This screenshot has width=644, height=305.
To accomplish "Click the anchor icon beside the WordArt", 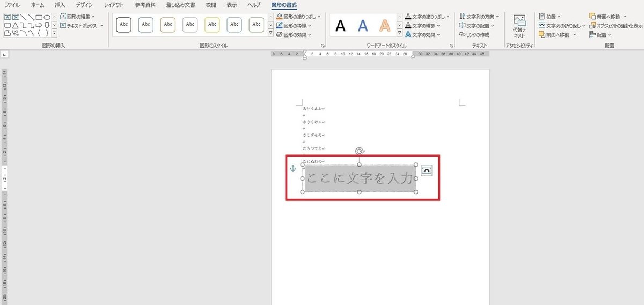I will point(292,168).
